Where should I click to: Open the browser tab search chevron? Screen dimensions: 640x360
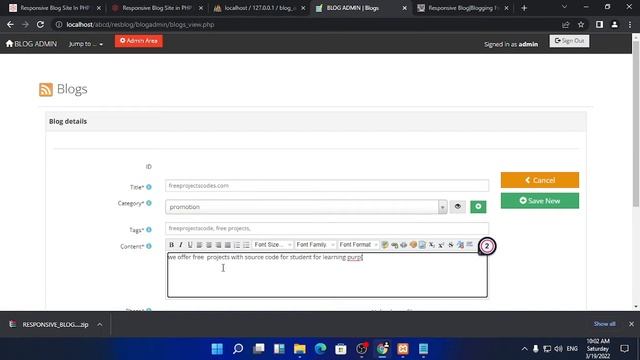pyautogui.click(x=564, y=7)
